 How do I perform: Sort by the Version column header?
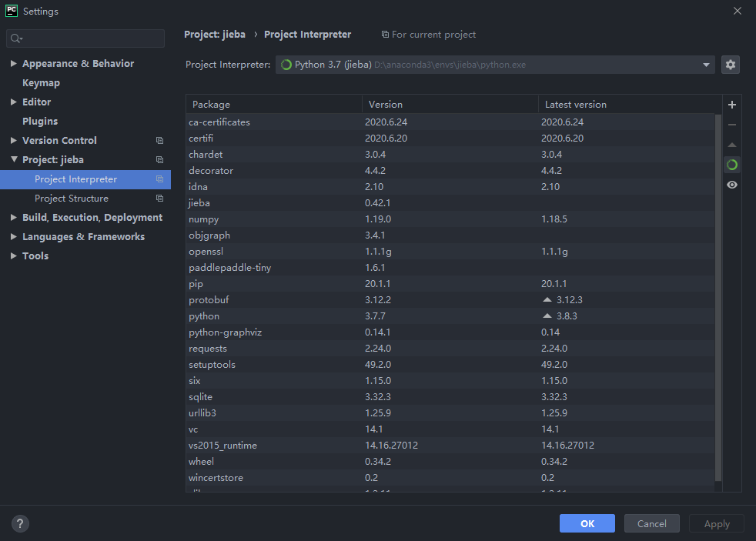(450, 105)
